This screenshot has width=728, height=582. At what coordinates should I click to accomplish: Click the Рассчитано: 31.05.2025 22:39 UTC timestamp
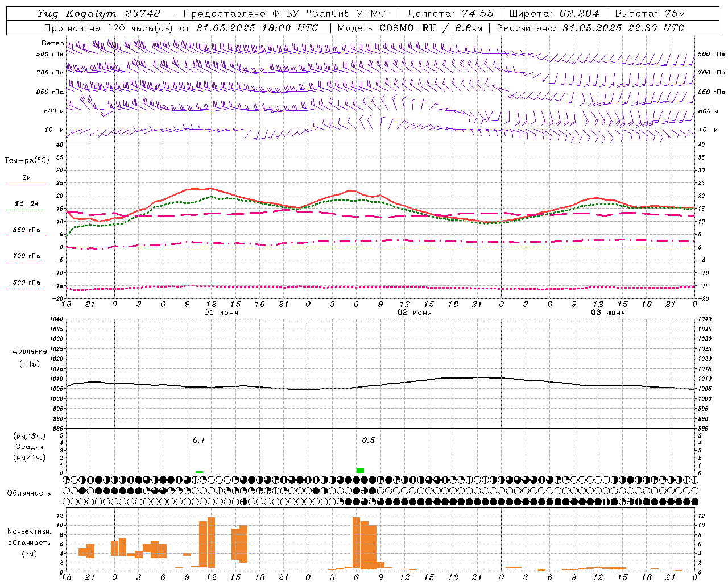590,28
